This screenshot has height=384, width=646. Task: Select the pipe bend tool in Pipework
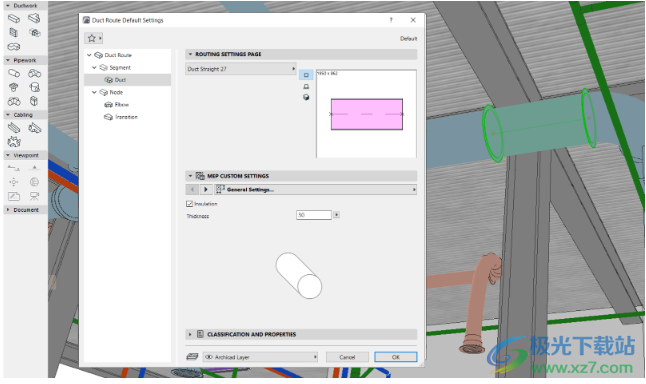coord(34,73)
